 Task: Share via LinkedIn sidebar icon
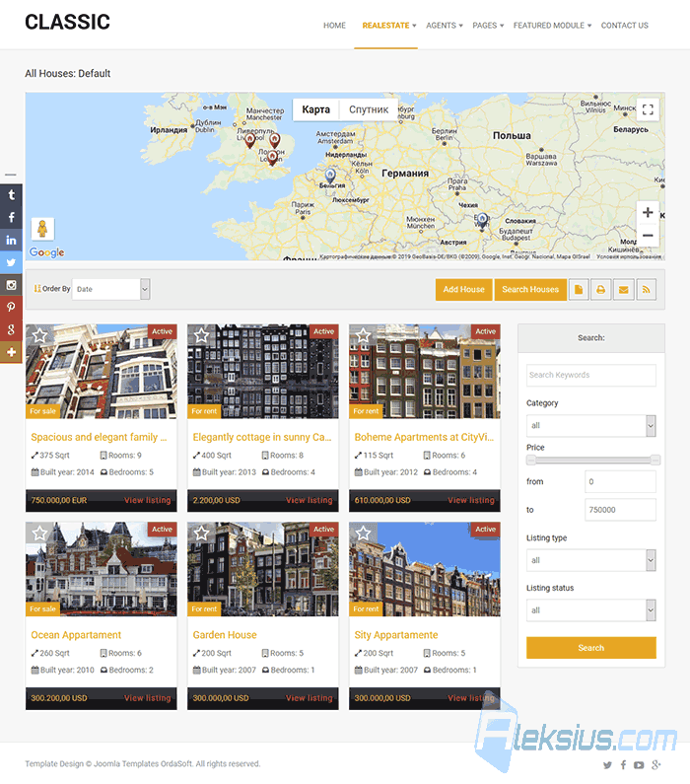click(x=11, y=240)
